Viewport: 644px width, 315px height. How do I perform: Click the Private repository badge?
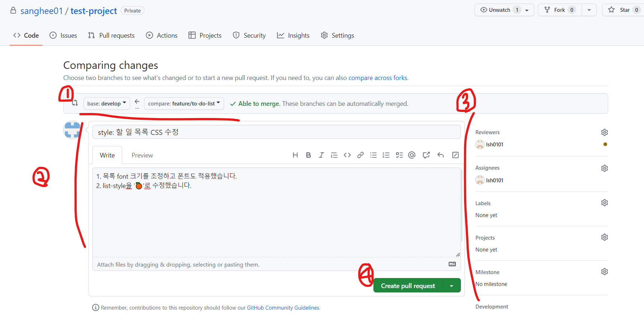coord(132,11)
